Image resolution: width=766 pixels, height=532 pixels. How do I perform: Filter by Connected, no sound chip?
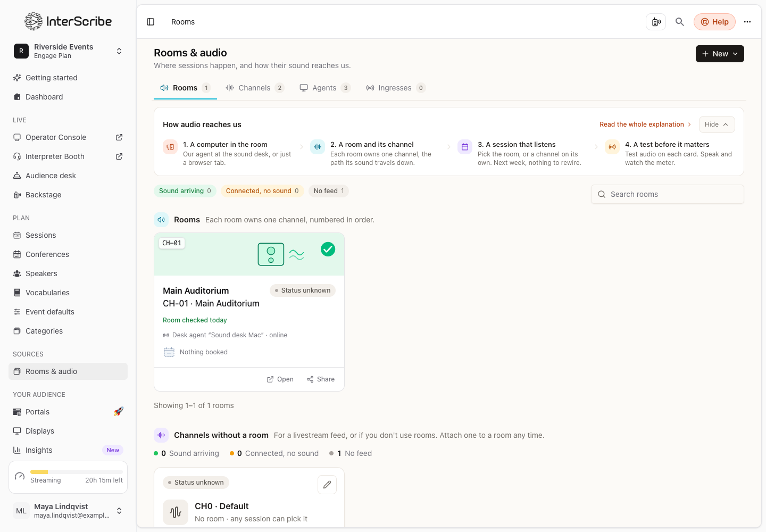coord(262,191)
